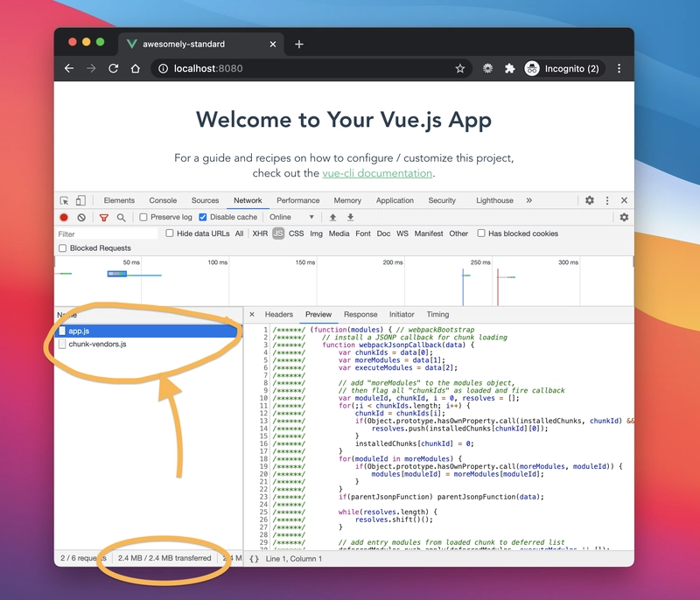The height and width of the screenshot is (600, 700).
Task: Select the Network tab
Action: 248,200
